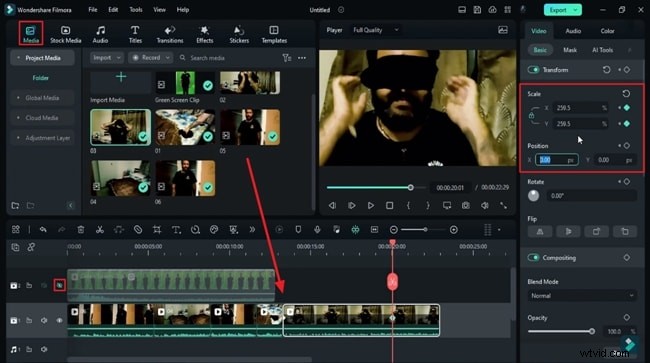650x363 pixels.
Task: Open the Record dropdown
Action: 150,58
